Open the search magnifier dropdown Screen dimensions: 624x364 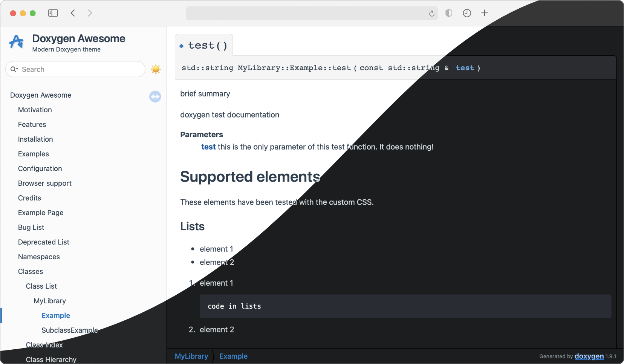[x=14, y=69]
